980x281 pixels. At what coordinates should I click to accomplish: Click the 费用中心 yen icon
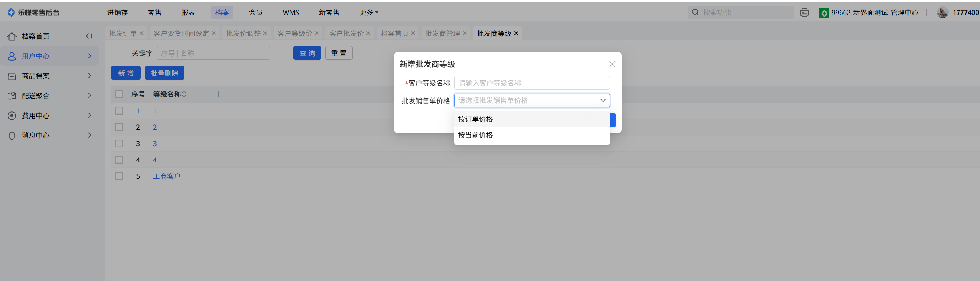[12, 116]
